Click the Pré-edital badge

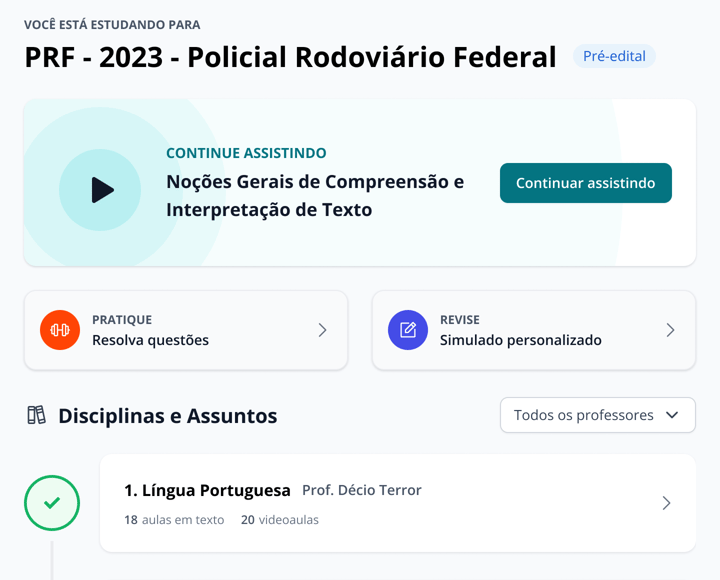coord(614,56)
